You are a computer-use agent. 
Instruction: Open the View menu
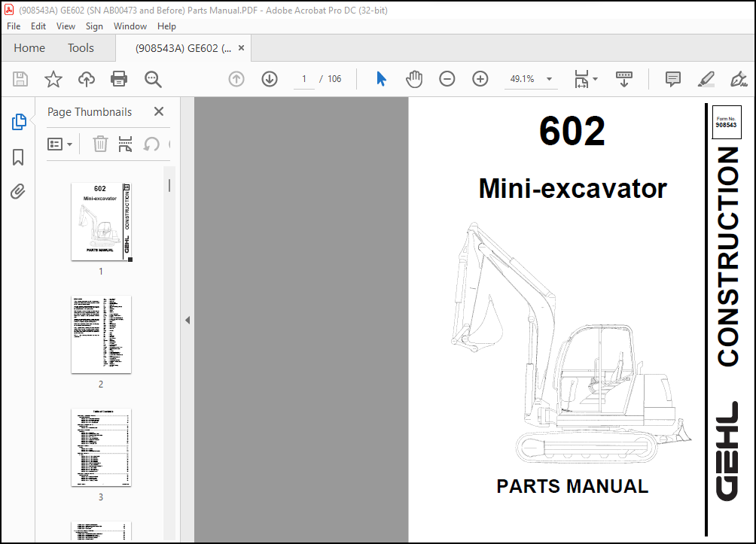(x=66, y=26)
